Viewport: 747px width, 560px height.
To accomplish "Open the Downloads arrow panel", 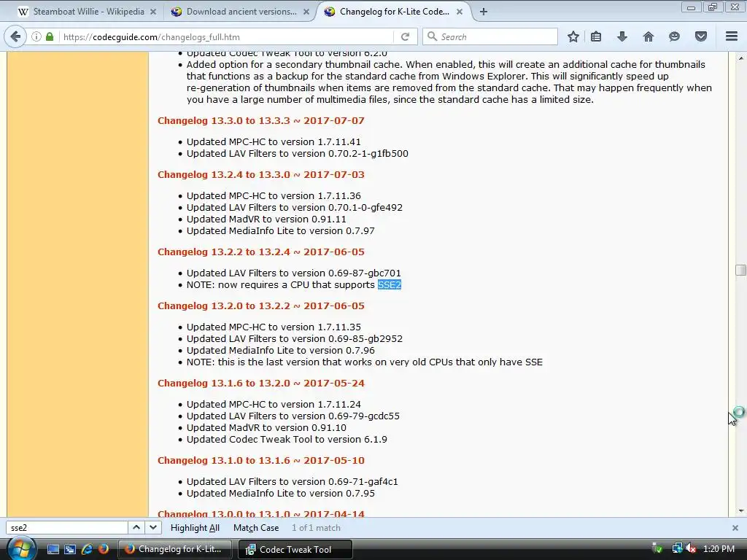I will (x=622, y=36).
